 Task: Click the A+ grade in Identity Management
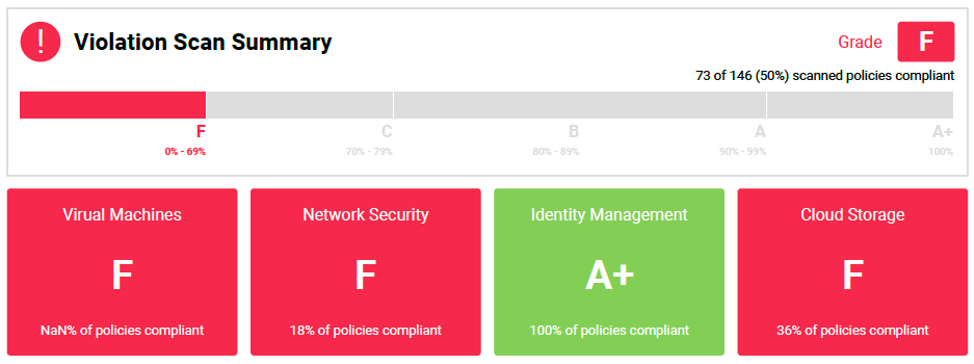click(x=609, y=275)
